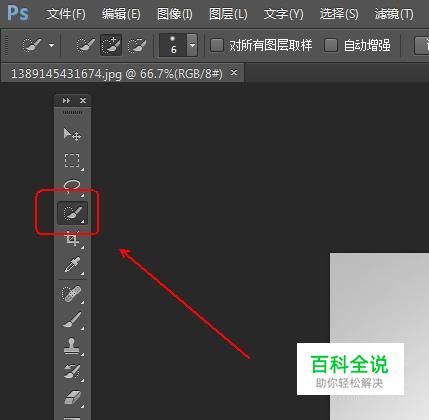Choose Subtract from Selection mode
This screenshot has height=420, width=429.
coord(137,45)
